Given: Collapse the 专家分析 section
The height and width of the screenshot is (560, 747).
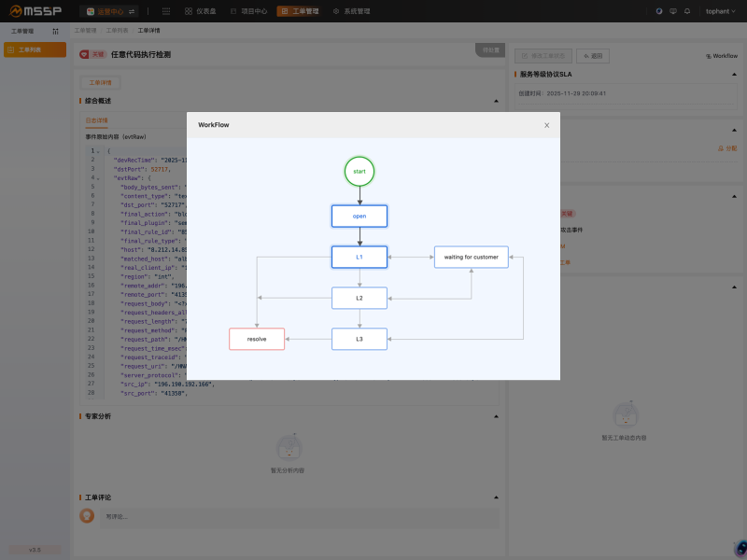Looking at the screenshot, I should (495, 416).
